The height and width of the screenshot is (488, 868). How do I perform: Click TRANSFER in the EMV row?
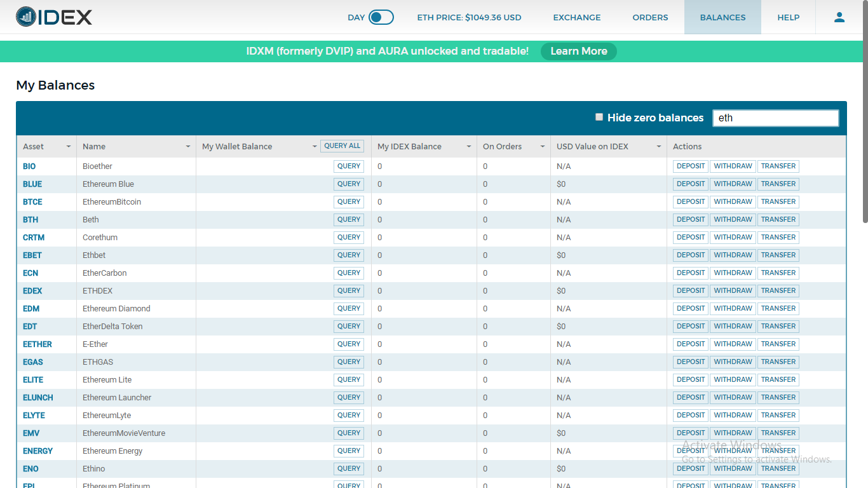(778, 433)
